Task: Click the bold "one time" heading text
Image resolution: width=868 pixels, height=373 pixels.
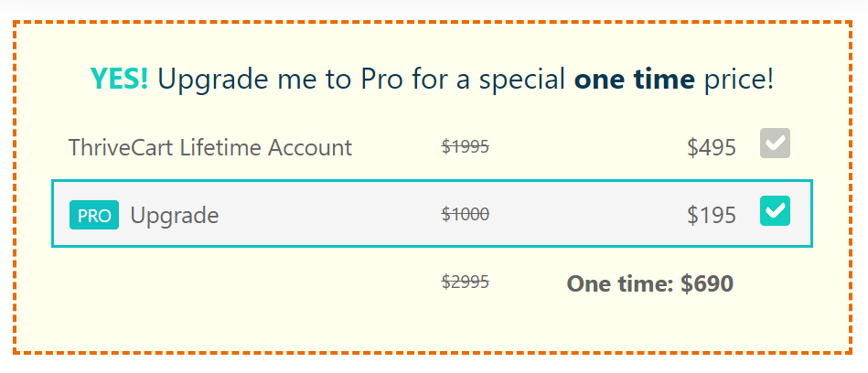Action: coord(634,80)
